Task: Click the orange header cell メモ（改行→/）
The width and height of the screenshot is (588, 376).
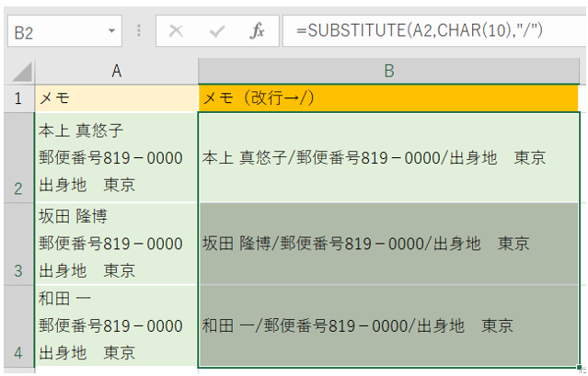Action: 389,97
